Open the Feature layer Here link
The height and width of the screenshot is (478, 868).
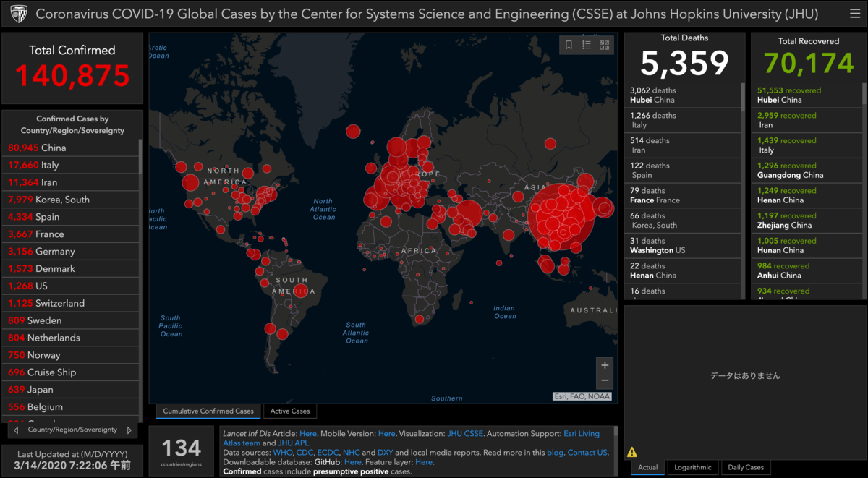click(424, 462)
